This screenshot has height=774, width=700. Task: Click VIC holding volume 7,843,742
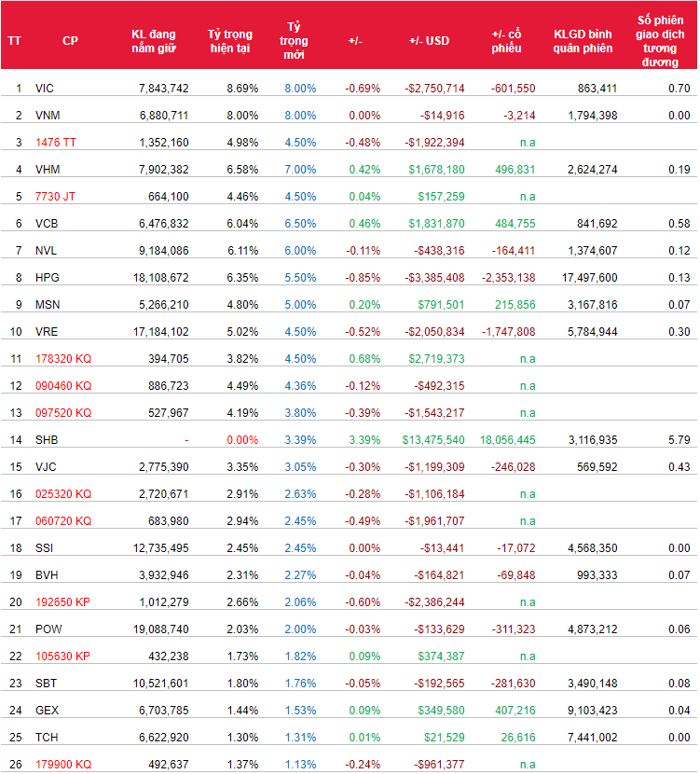pos(164,89)
